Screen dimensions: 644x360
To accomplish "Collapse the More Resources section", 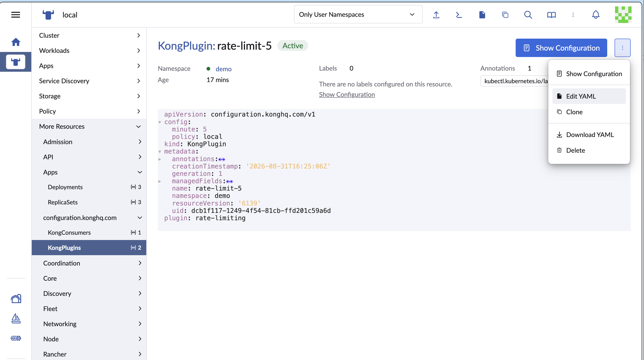I will (x=89, y=126).
